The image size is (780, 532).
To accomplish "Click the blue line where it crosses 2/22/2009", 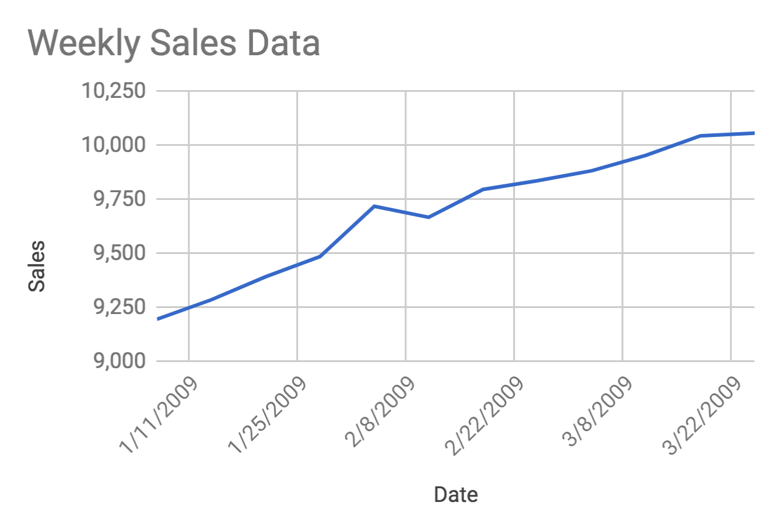I will [x=514, y=184].
